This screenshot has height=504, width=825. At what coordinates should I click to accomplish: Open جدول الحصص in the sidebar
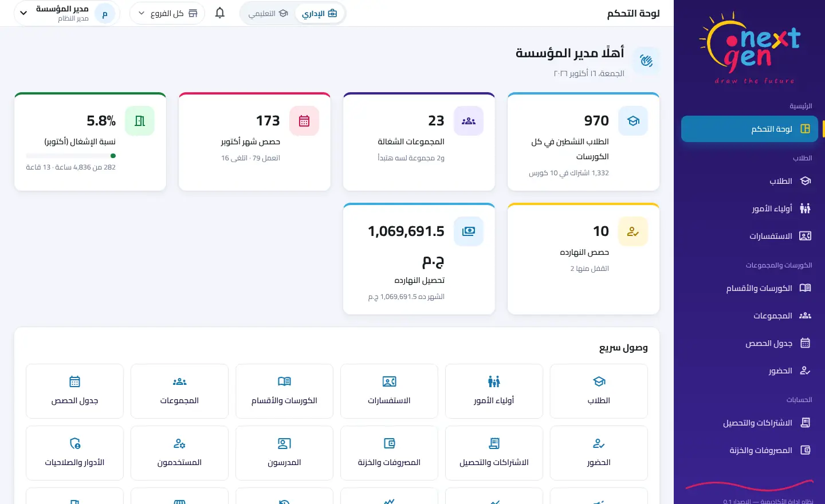pos(749,343)
